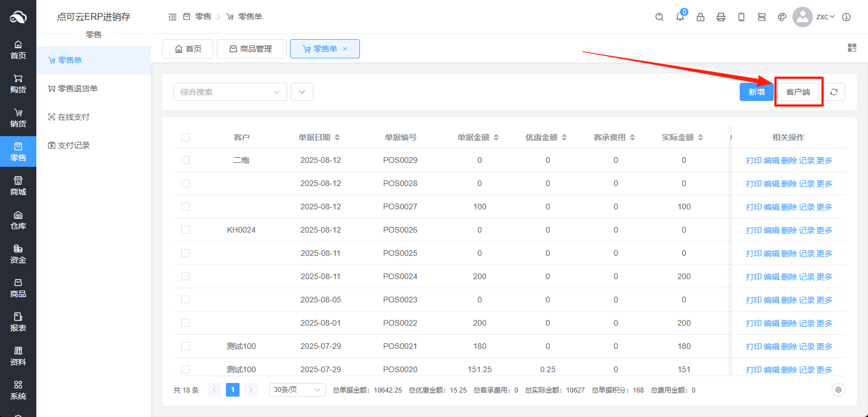The width and height of the screenshot is (868, 417).
Task: Click 更多 for POS0022
Action: [x=824, y=323]
